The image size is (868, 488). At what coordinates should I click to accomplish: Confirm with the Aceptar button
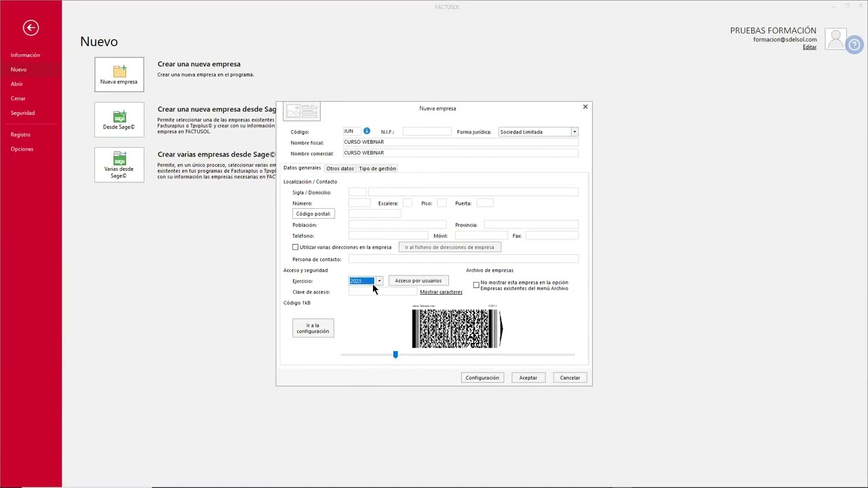tap(528, 378)
